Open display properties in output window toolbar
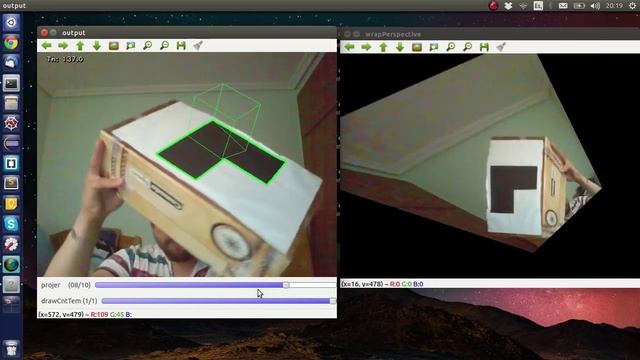 coord(198,46)
